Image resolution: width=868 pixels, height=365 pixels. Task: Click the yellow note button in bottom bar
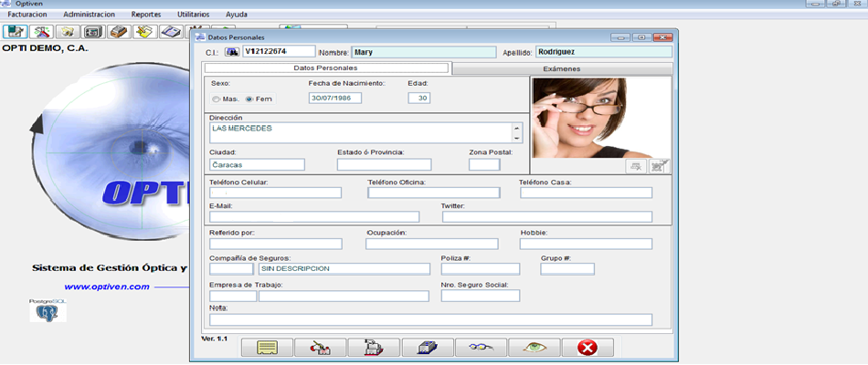coord(267,348)
